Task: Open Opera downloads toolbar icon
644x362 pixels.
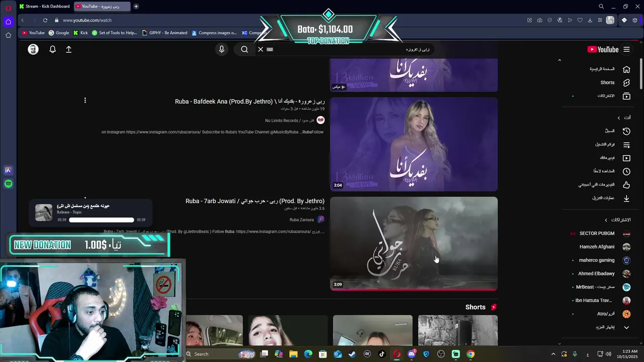Action: [590, 20]
